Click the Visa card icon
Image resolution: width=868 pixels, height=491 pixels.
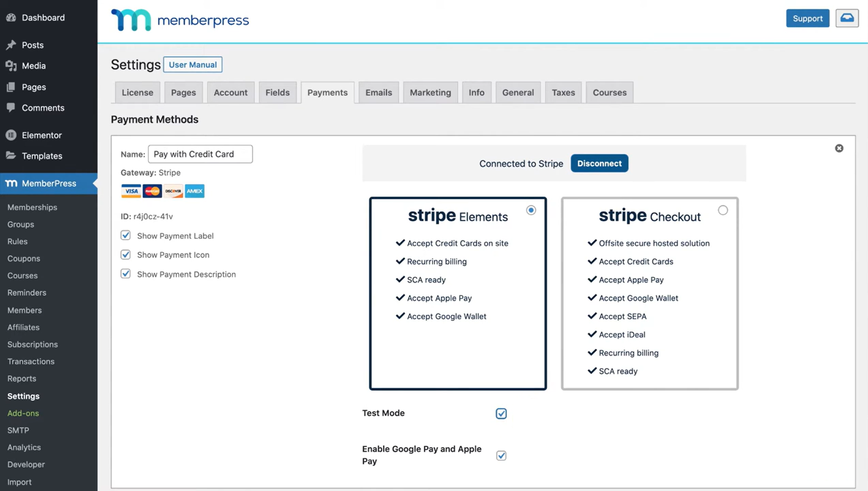coord(131,191)
